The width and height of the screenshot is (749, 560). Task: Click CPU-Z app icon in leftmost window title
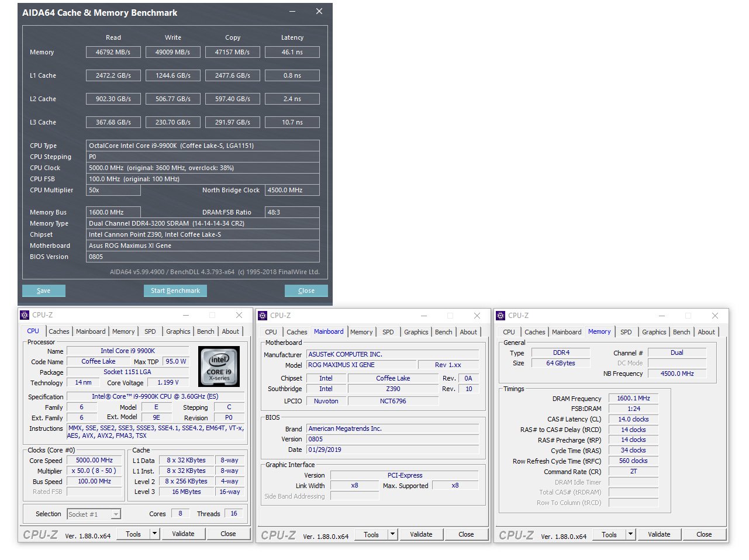[x=25, y=315]
